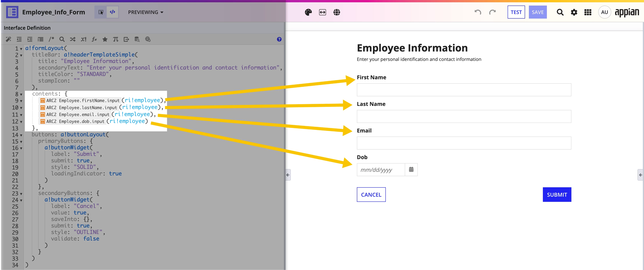The height and width of the screenshot is (270, 644).
Task: Click the First Name input field
Action: point(464,90)
